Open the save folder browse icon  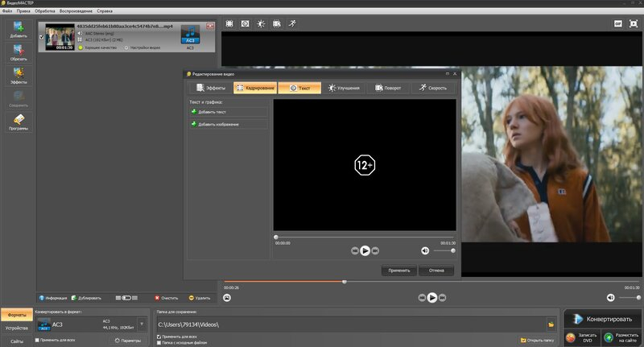551,324
